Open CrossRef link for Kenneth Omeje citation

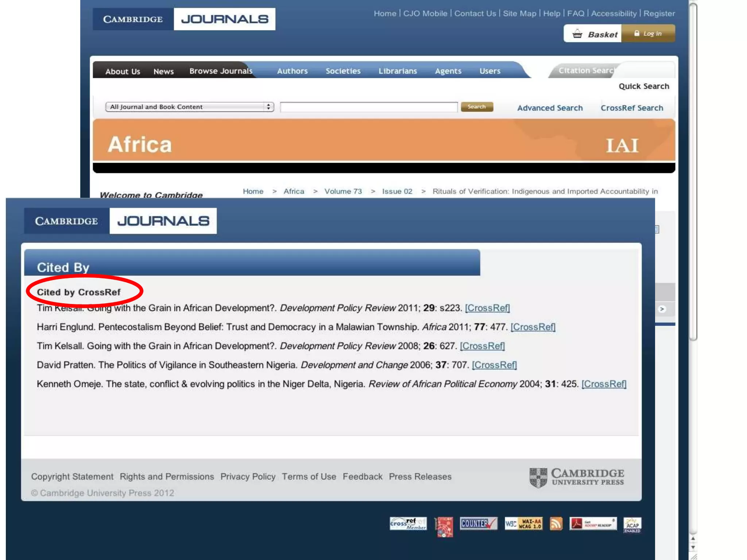click(x=604, y=384)
